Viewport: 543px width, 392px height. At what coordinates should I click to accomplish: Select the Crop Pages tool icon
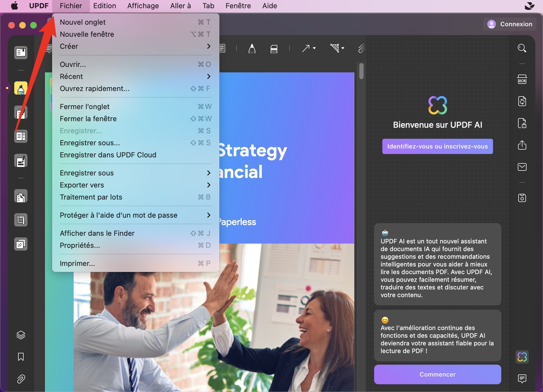21,220
